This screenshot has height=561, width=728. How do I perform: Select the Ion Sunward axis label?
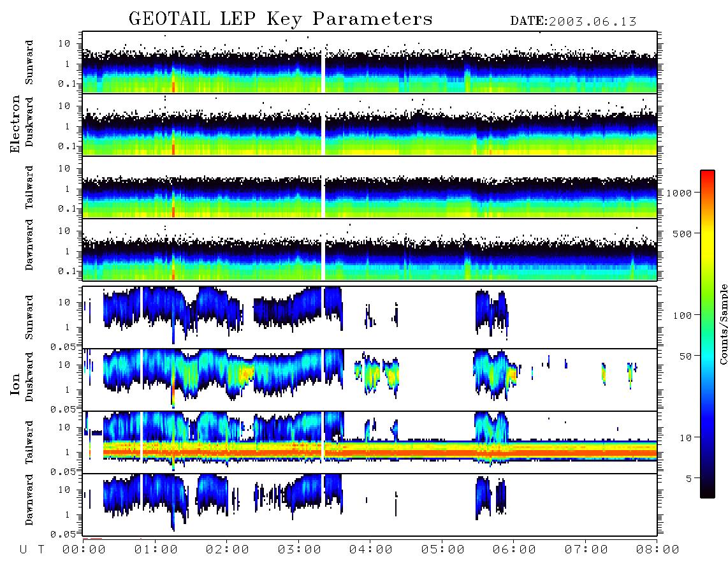29,317
